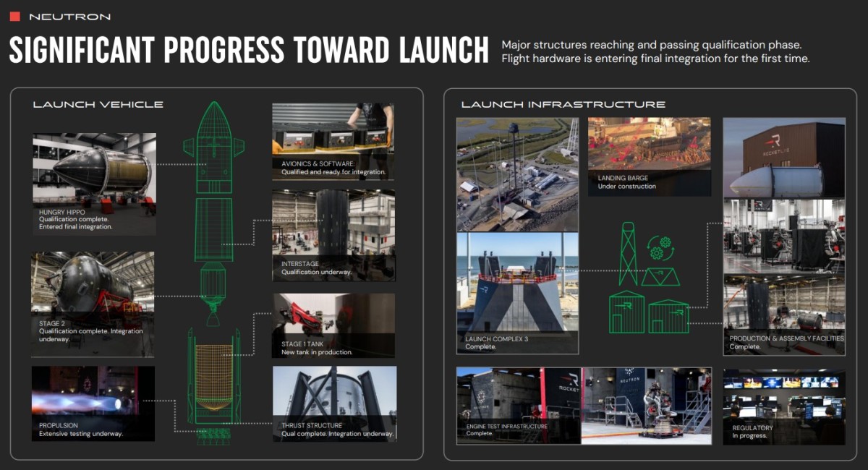Select the green interstage cylinder diagram
This screenshot has height=470, width=868.
click(214, 228)
